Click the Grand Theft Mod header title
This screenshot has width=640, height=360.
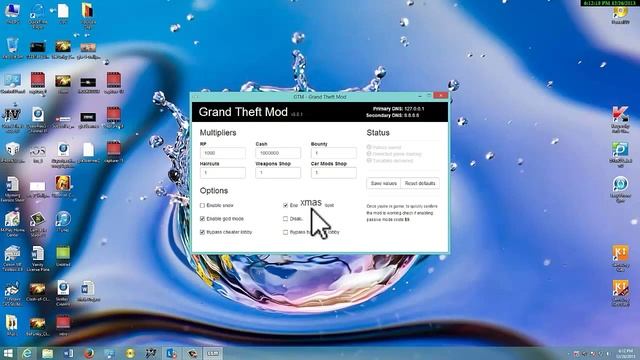pos(243,112)
